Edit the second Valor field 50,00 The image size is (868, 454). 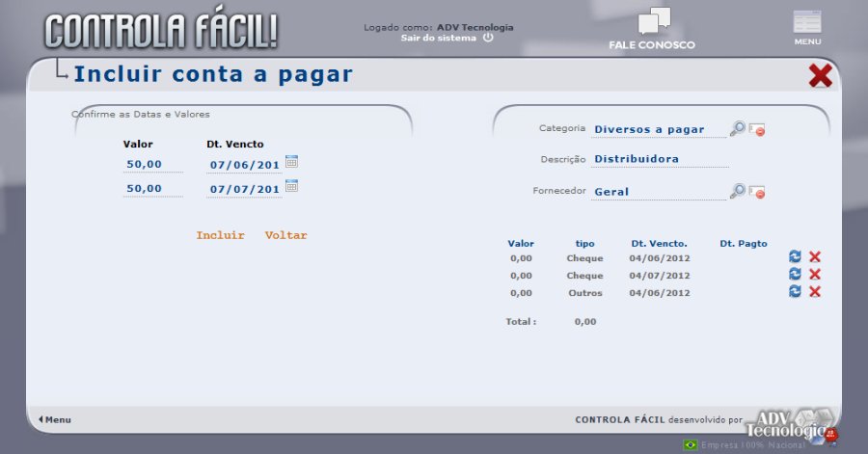tap(152, 189)
